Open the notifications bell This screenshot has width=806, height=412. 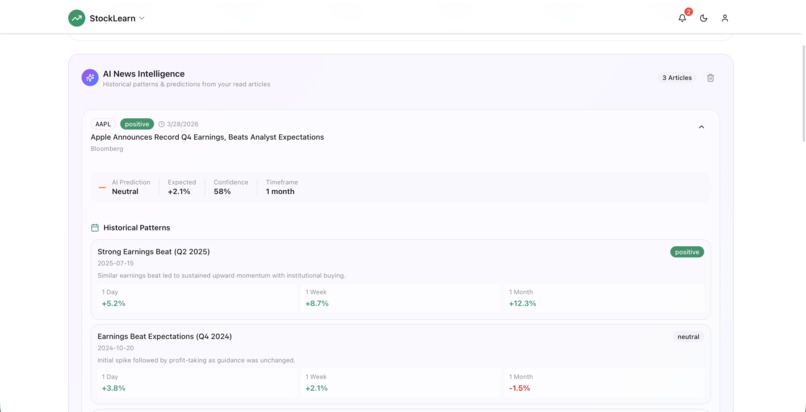pyautogui.click(x=682, y=18)
